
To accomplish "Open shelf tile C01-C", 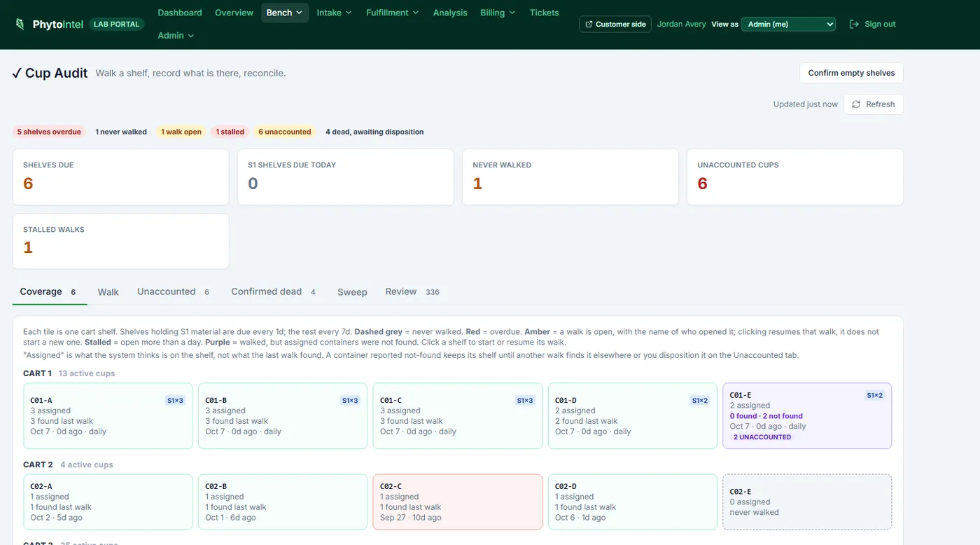I will (458, 416).
